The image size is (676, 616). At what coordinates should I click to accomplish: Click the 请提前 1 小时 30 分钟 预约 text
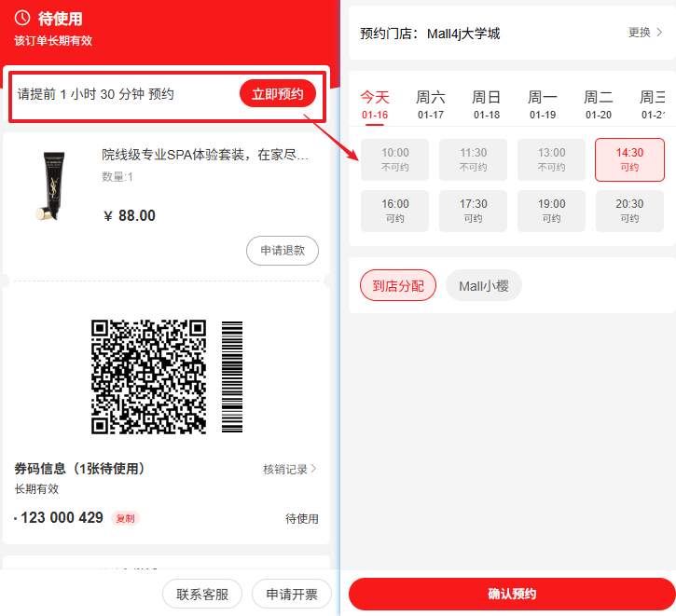(x=95, y=94)
